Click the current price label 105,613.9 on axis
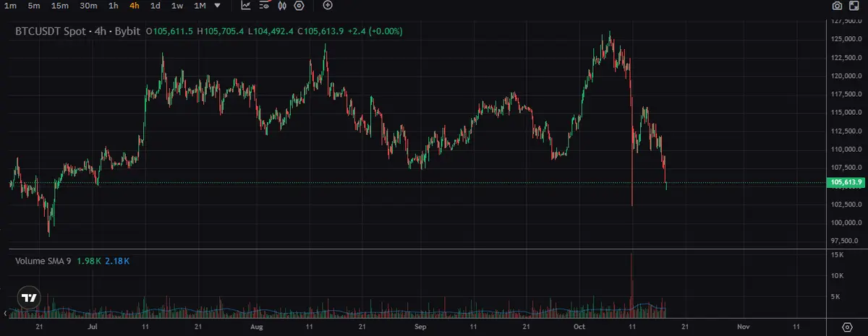Image resolution: width=868 pixels, height=336 pixels. coord(846,184)
